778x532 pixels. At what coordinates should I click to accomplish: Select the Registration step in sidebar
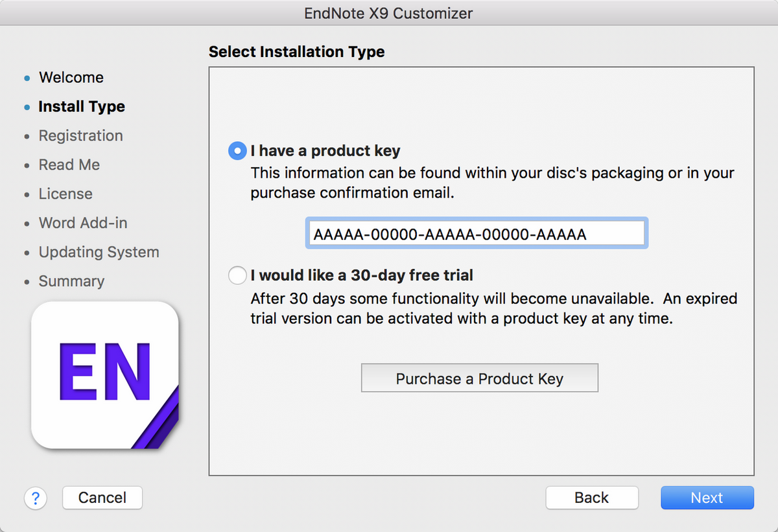[80, 135]
